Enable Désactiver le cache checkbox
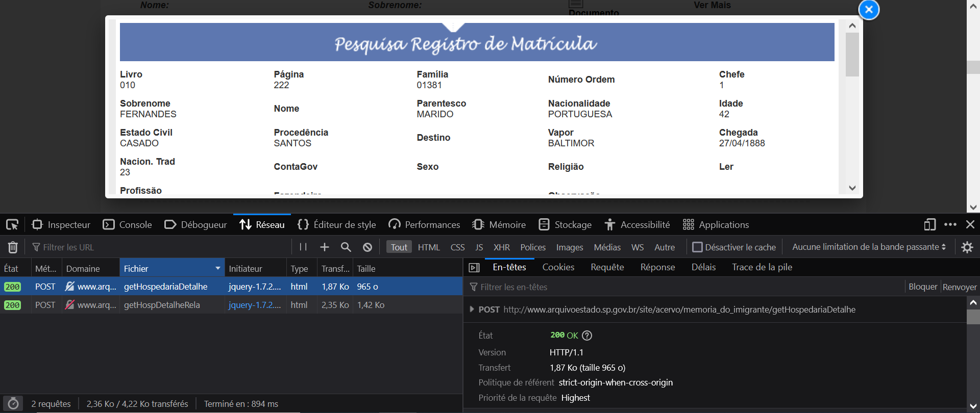 [x=697, y=247]
